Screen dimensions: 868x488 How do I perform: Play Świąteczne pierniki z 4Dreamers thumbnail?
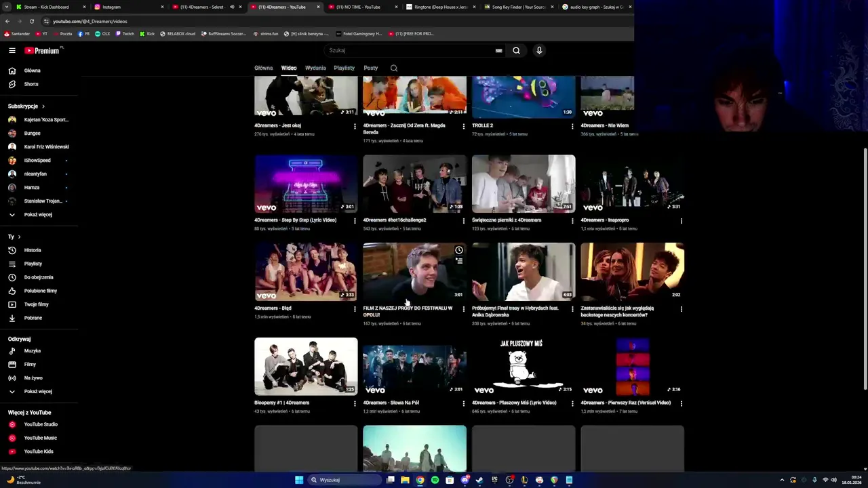pyautogui.click(x=524, y=184)
